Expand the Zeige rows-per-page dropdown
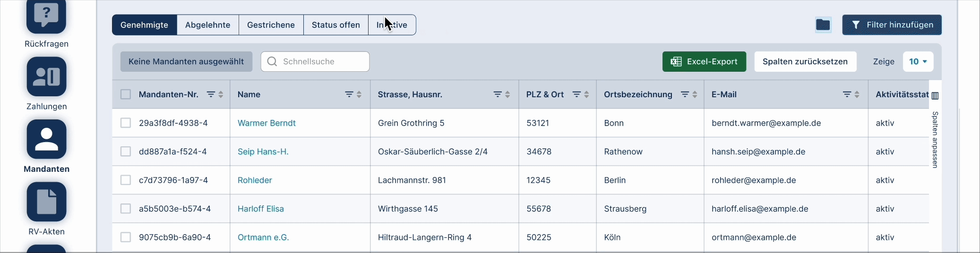This screenshot has width=980, height=253. (918, 62)
